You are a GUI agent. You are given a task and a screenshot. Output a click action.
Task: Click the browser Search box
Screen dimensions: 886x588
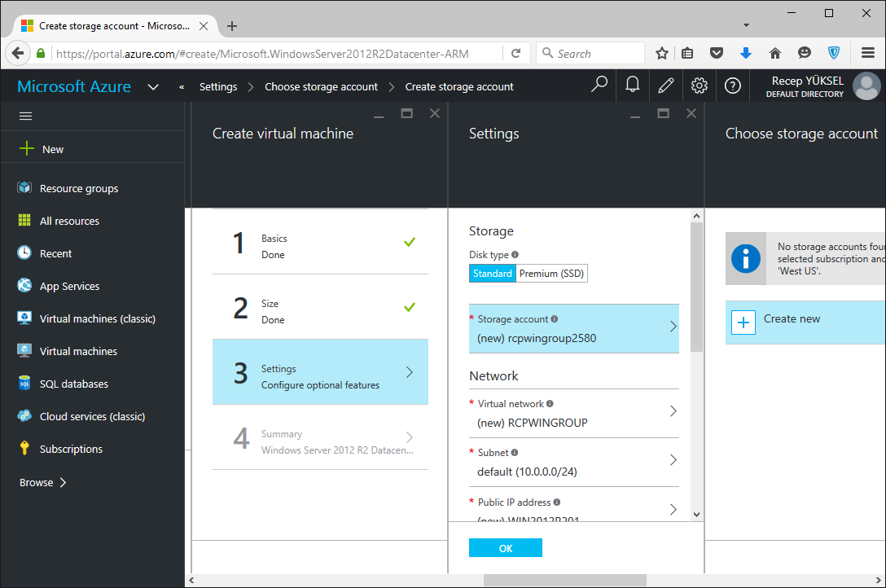[590, 53]
